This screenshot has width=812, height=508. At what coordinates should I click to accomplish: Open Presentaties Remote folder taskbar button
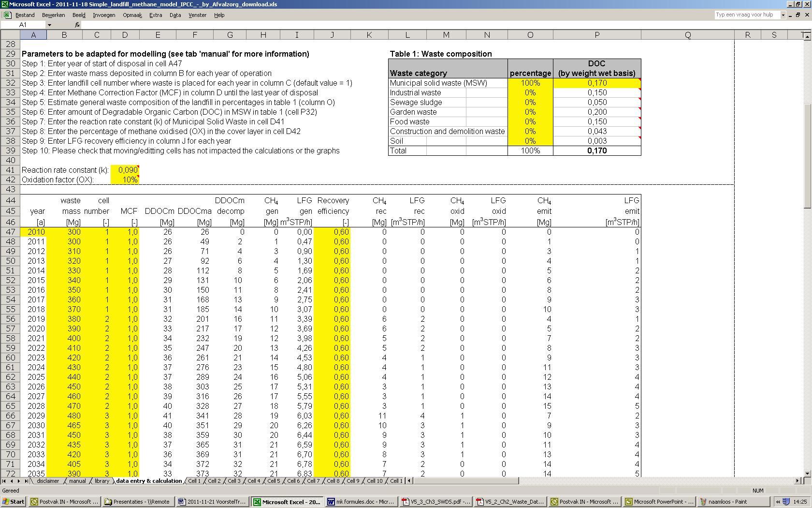pos(138,502)
